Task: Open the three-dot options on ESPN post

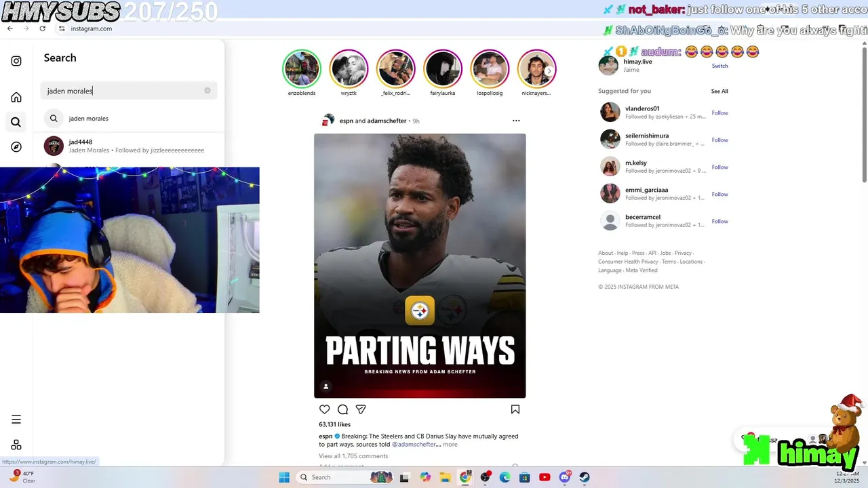Action: [x=516, y=121]
